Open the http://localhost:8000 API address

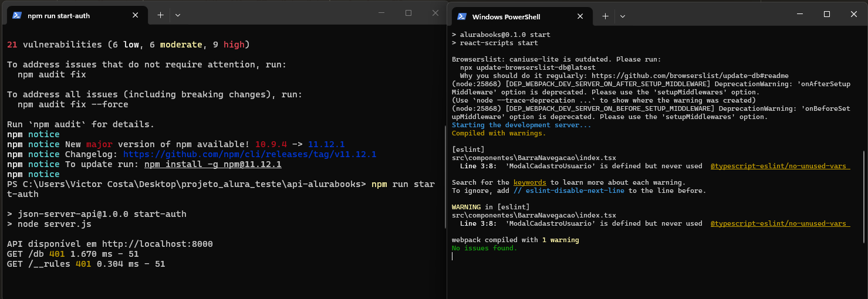(x=157, y=244)
